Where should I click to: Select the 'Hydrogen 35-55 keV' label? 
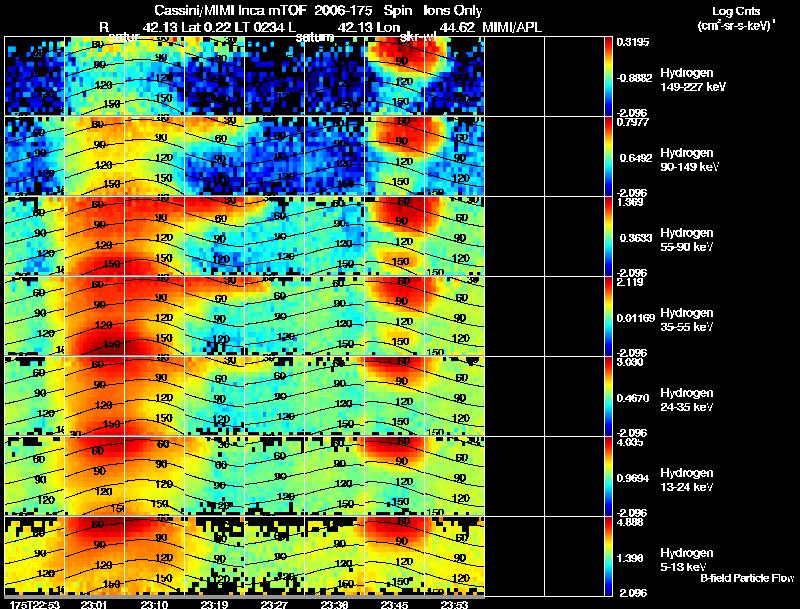point(687,320)
